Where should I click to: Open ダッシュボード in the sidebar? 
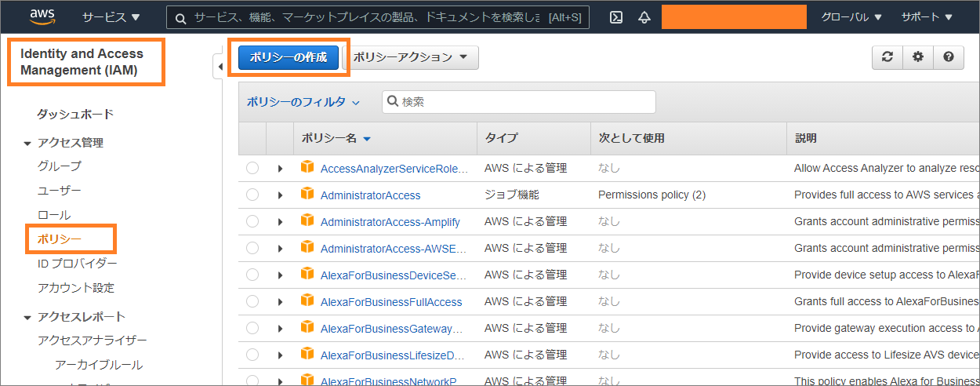[x=75, y=114]
